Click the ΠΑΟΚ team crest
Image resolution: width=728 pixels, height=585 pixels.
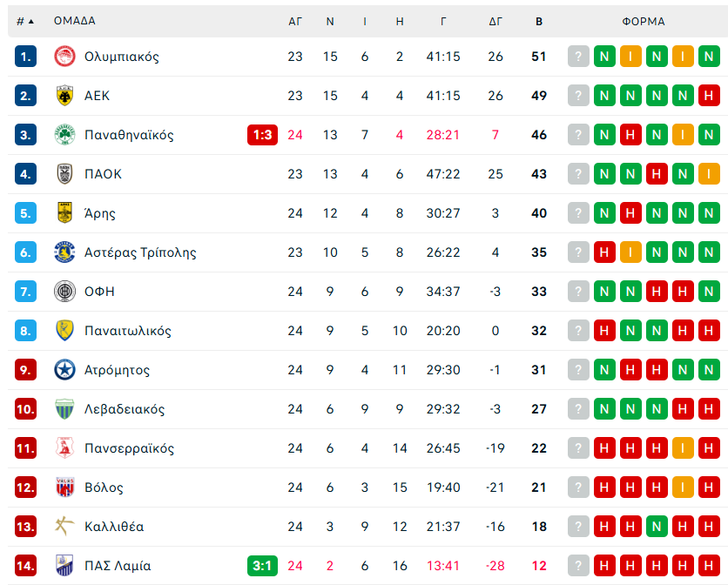click(64, 174)
